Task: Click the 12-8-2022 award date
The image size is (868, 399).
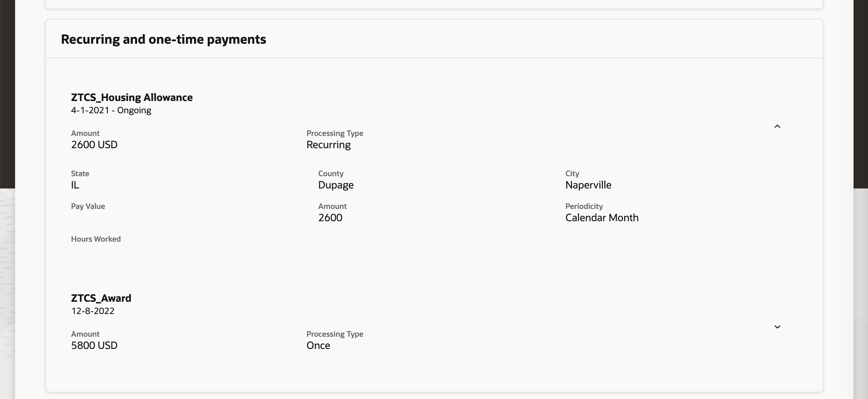Action: tap(93, 311)
